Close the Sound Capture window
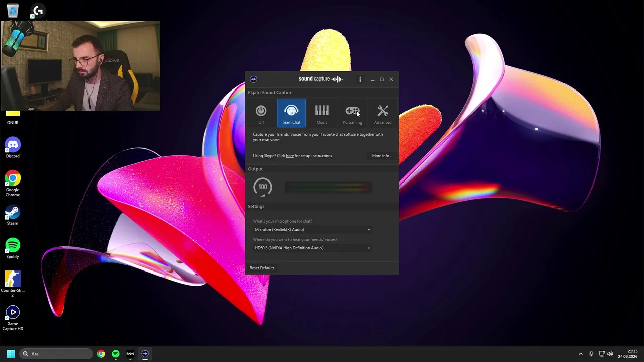This screenshot has width=644, height=362. (x=391, y=79)
